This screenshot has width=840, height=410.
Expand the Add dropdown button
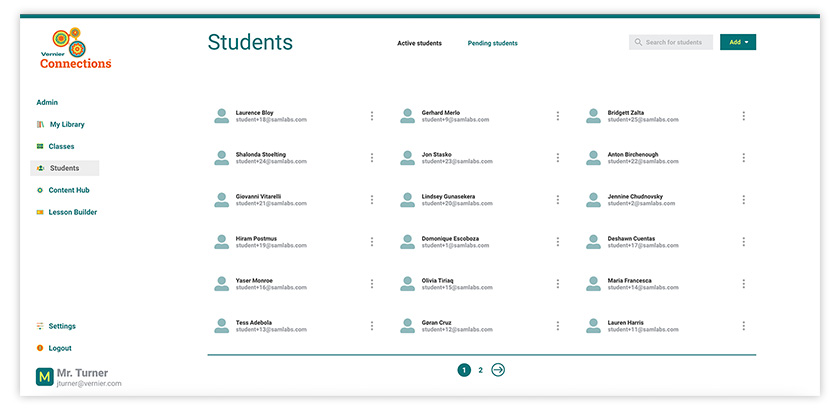(x=737, y=42)
